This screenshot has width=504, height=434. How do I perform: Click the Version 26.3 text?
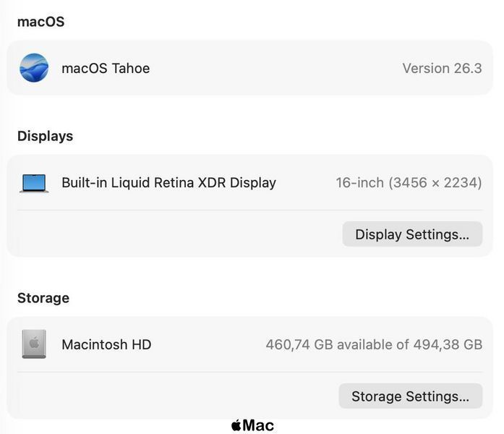pyautogui.click(x=443, y=68)
